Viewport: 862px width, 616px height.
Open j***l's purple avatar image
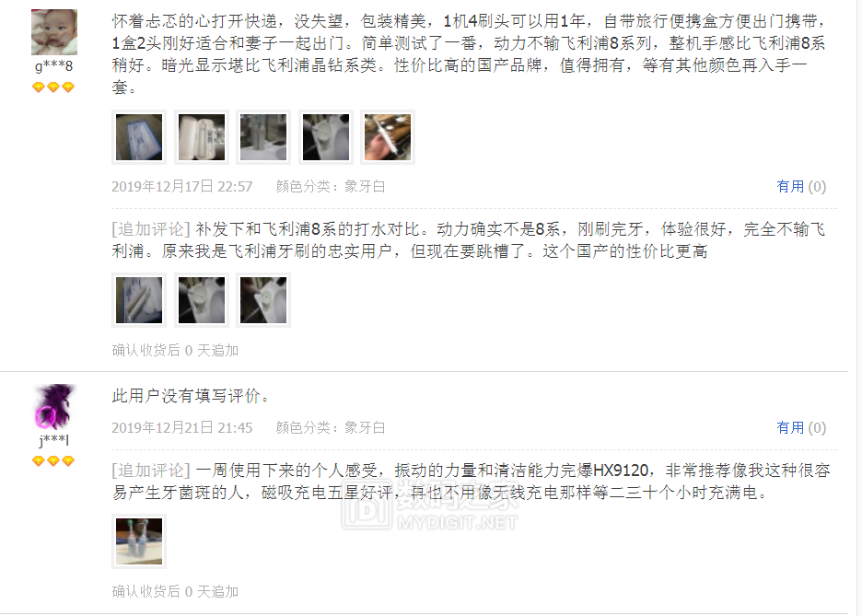coord(53,407)
